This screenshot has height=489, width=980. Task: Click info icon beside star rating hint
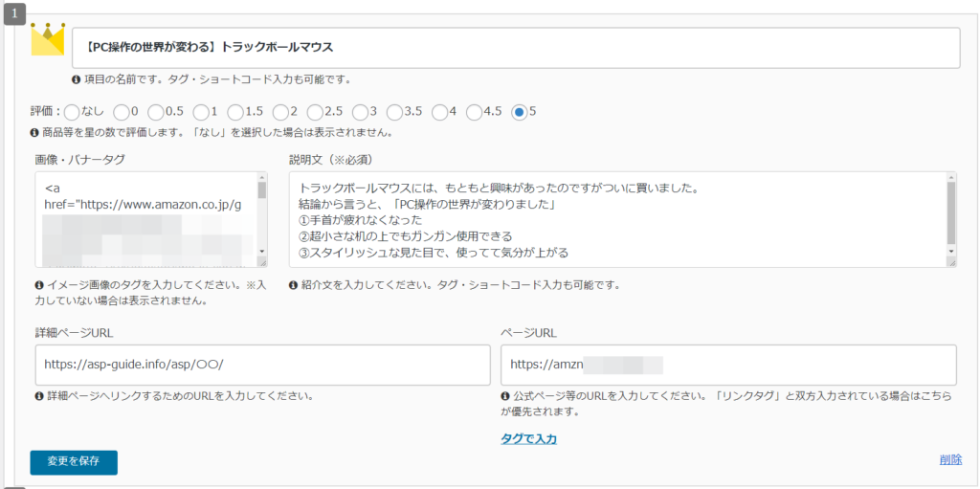(x=34, y=133)
